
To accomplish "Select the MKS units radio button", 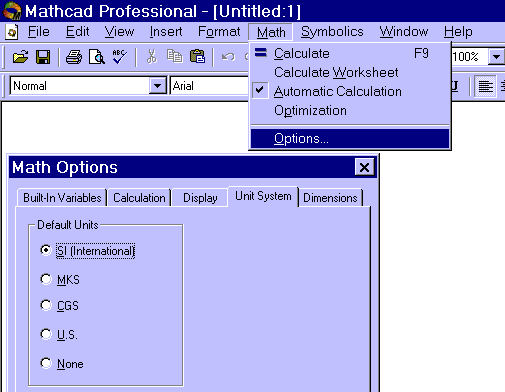I will point(46,279).
